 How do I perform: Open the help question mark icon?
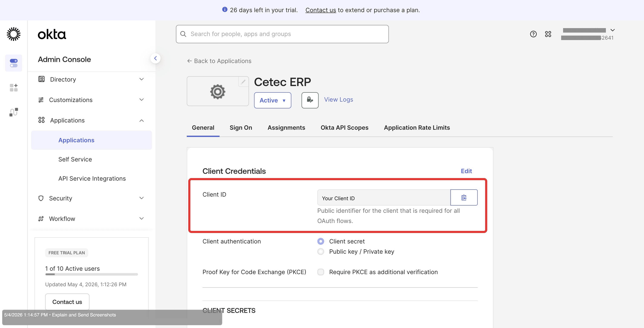533,34
